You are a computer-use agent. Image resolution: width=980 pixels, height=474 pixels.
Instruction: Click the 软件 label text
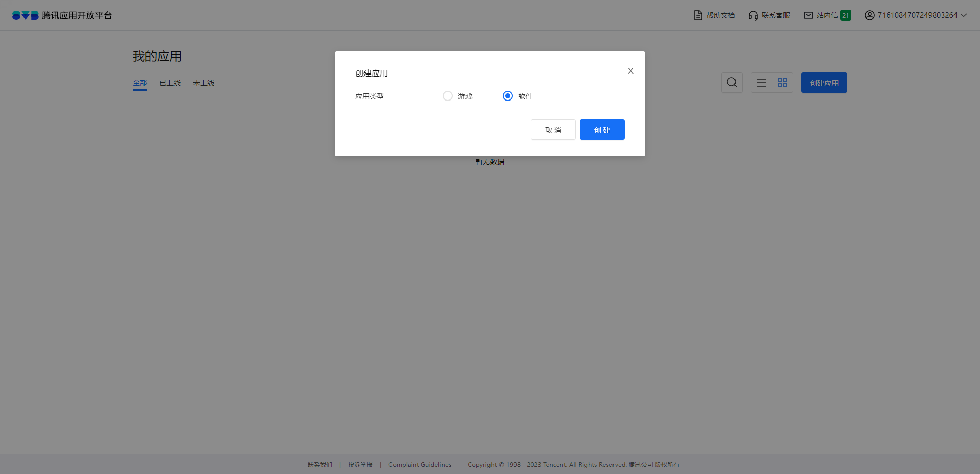click(525, 96)
